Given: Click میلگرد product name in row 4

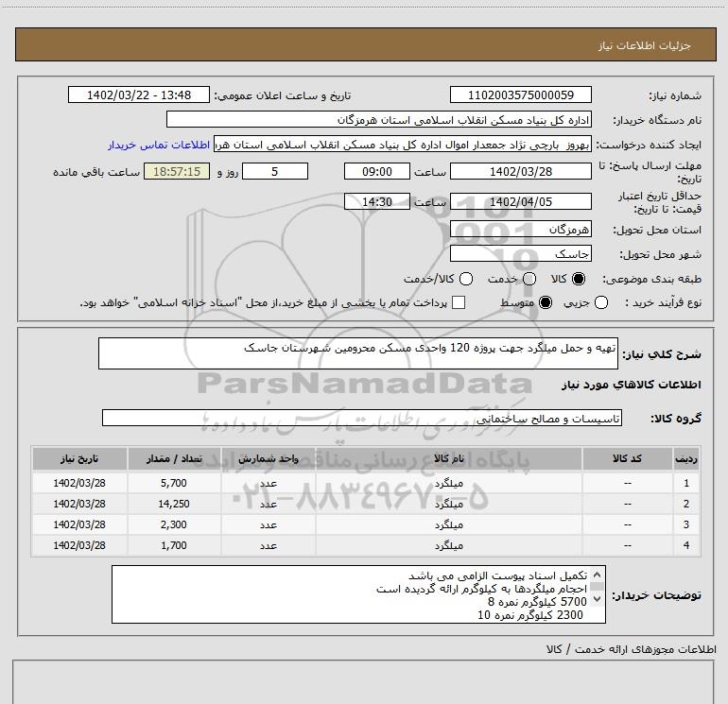Looking at the screenshot, I should [448, 545].
